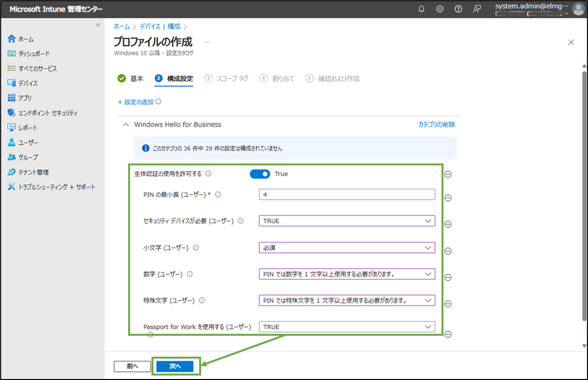Collapse the Windows Hello for Business category
Image resolution: width=588 pixels, height=380 pixels.
click(126, 125)
